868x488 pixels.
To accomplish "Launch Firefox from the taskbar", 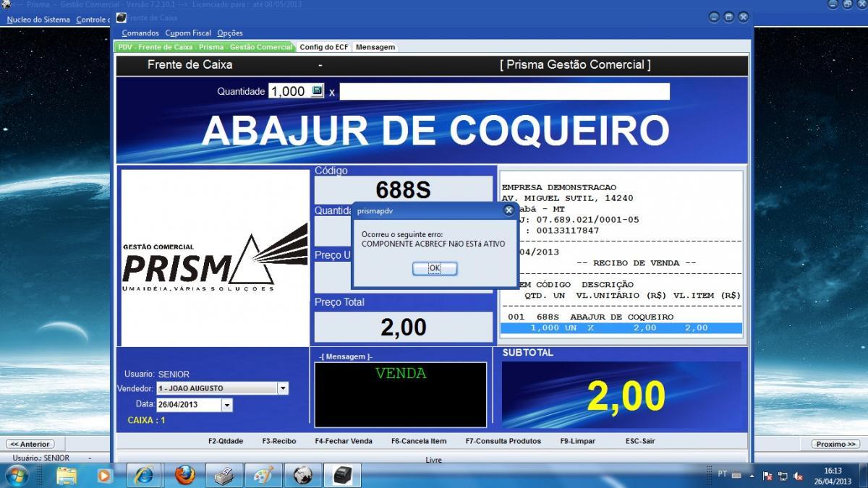I will pos(185,475).
